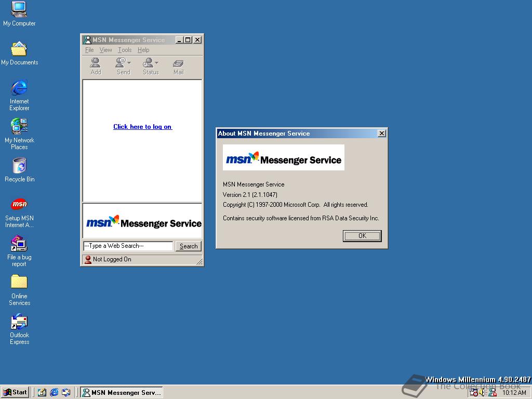Click the 'Click here to log on' link

[142, 127]
